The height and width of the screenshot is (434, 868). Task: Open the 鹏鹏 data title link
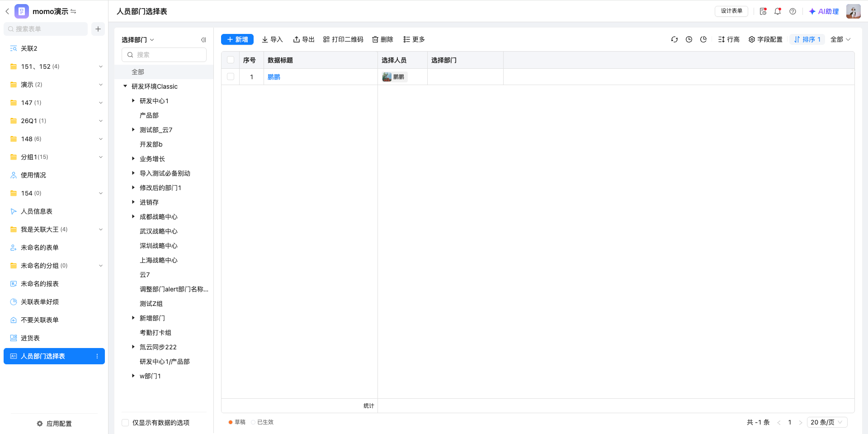pos(274,77)
